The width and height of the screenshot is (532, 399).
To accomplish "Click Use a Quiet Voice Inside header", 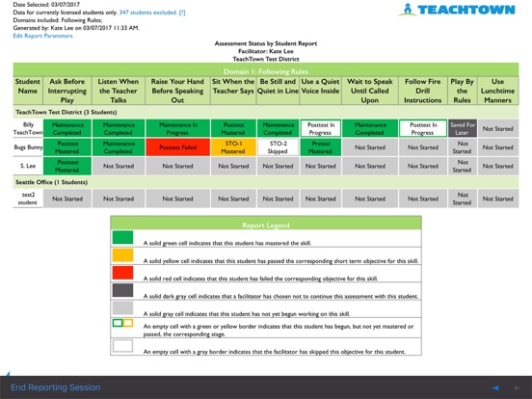I will point(320,91).
